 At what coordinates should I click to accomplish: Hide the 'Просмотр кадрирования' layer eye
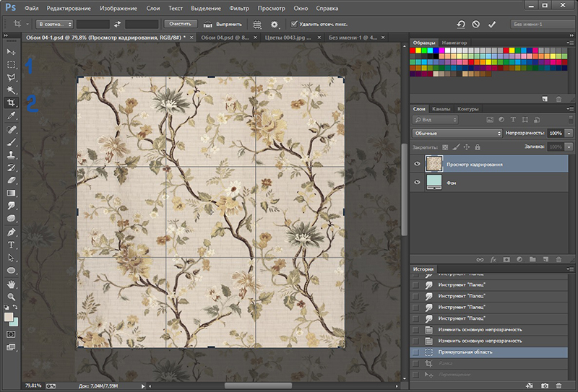[417, 164]
